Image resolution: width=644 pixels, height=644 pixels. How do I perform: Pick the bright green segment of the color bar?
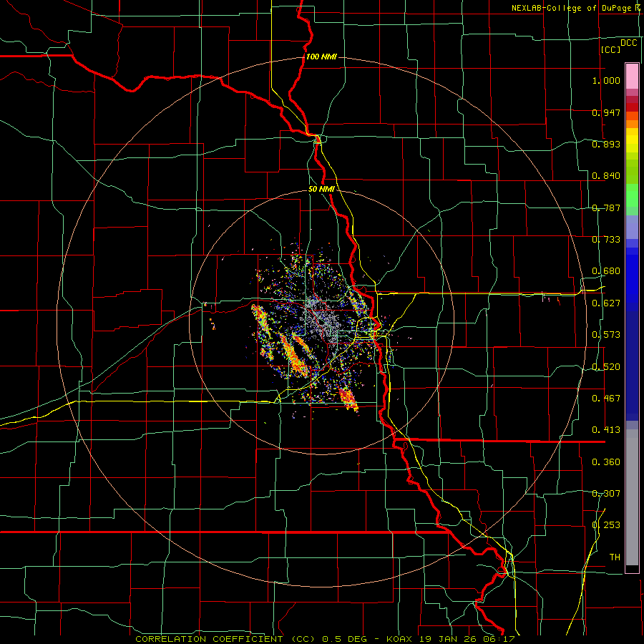click(632, 195)
